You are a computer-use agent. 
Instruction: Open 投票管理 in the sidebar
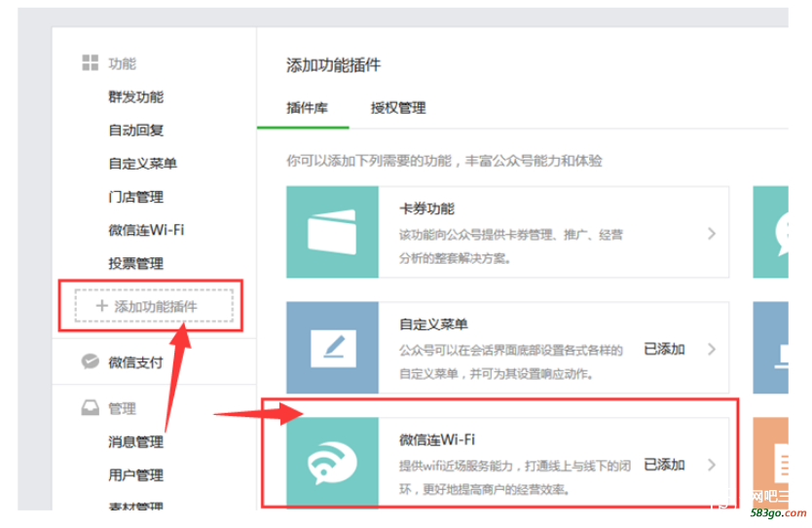(135, 263)
